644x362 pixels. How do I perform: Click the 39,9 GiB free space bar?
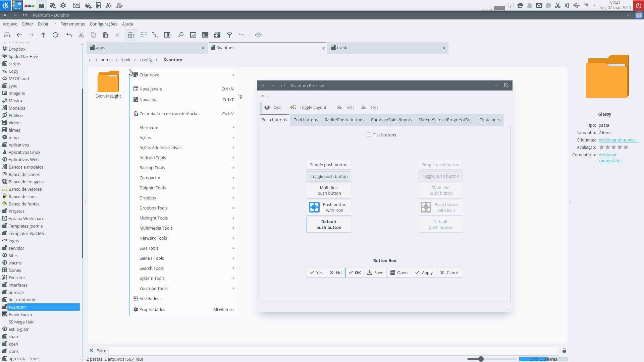coord(543,359)
